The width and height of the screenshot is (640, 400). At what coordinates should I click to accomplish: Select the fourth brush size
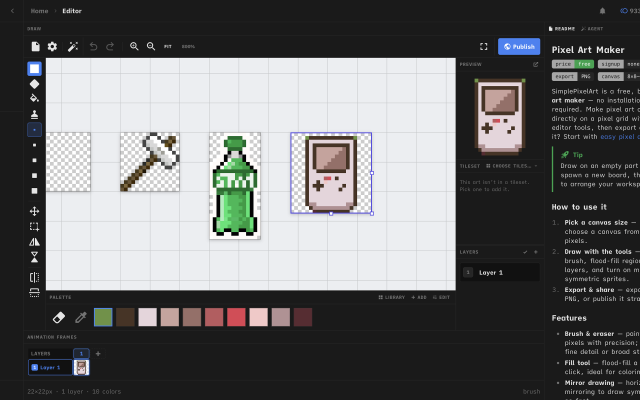(x=34, y=176)
